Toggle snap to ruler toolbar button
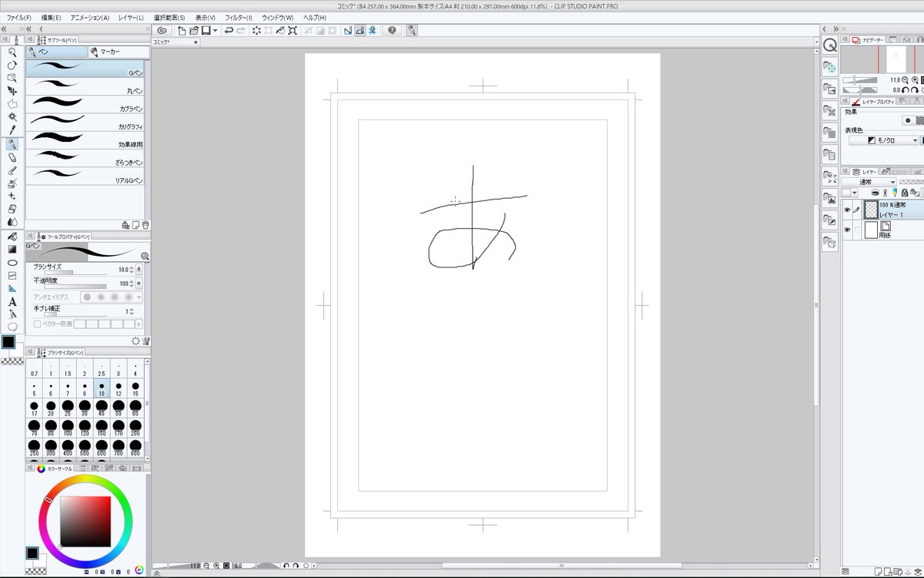The height and width of the screenshot is (578, 924). click(347, 30)
